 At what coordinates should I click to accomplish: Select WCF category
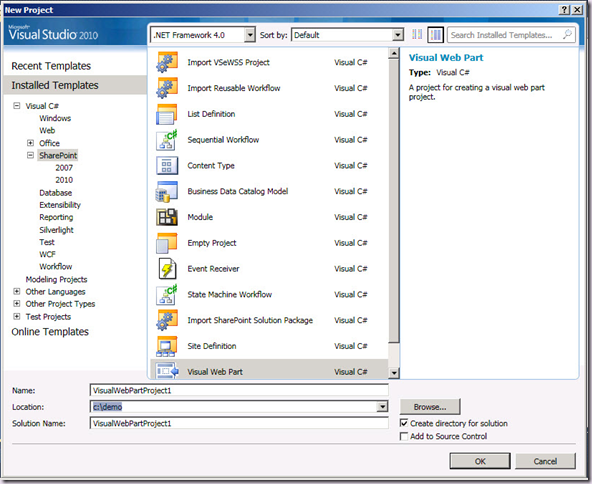click(x=47, y=254)
